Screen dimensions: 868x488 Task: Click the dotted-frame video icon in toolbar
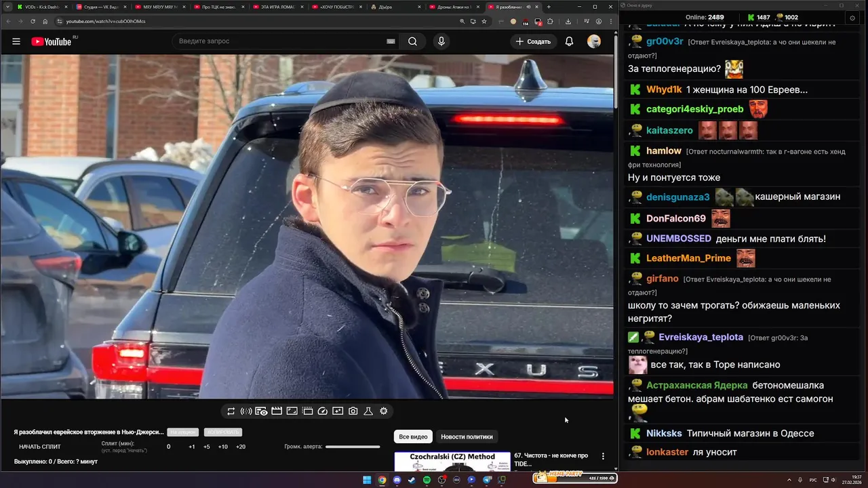307,411
